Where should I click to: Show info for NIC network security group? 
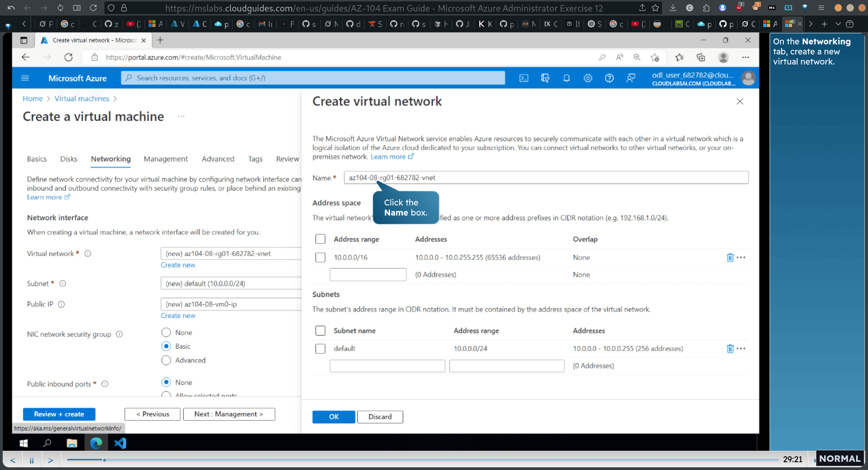[119, 334]
